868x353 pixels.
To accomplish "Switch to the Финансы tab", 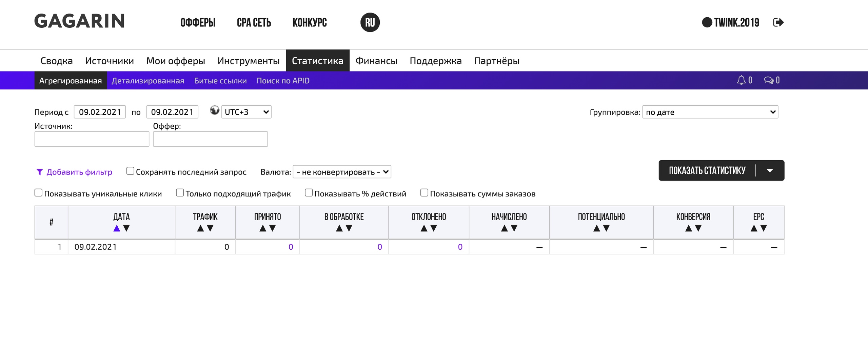I will pos(376,61).
